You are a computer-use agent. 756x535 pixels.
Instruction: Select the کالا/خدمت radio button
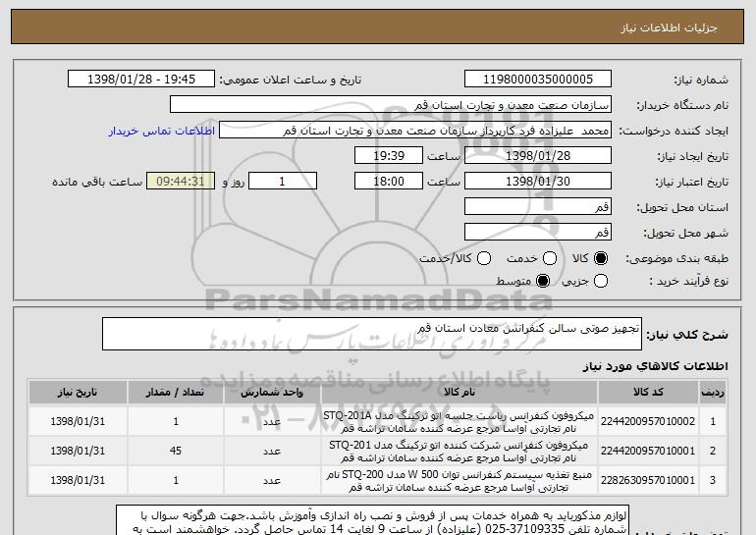(x=484, y=258)
